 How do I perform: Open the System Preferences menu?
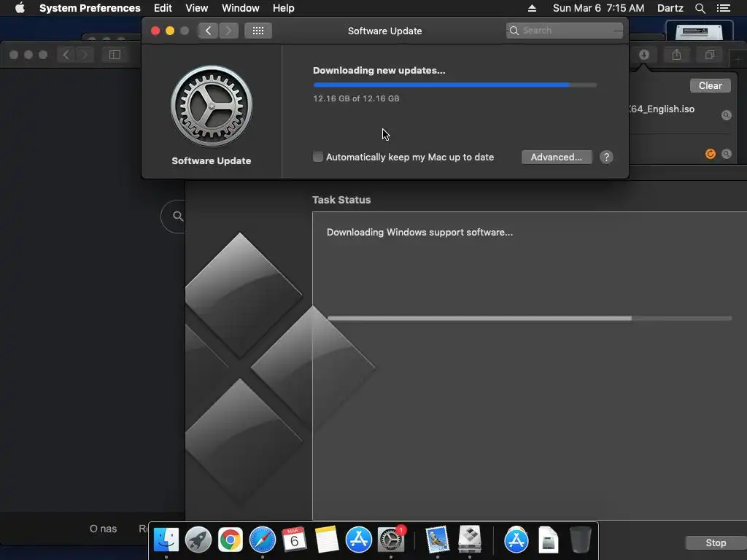90,8
